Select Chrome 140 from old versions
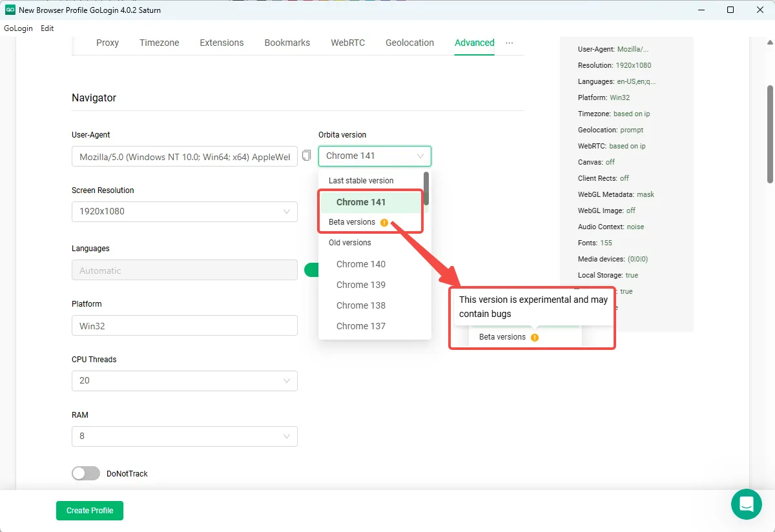 tap(361, 264)
